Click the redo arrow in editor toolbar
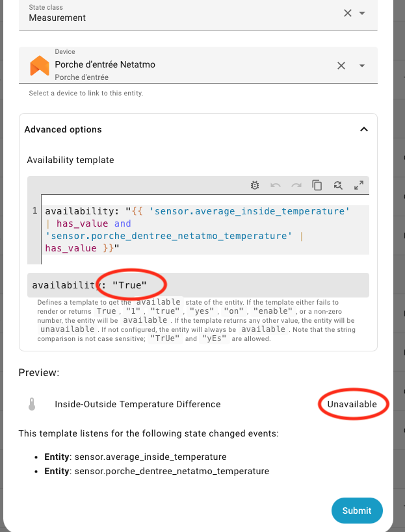The height and width of the screenshot is (532, 405). click(296, 185)
